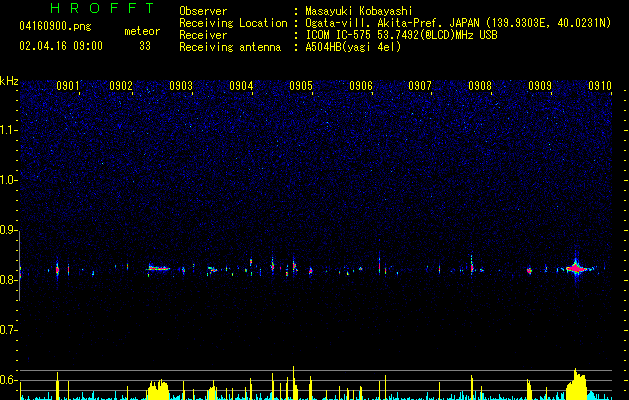Click the Receiving Location label
Screen dimensions: 629x400
(233, 23)
